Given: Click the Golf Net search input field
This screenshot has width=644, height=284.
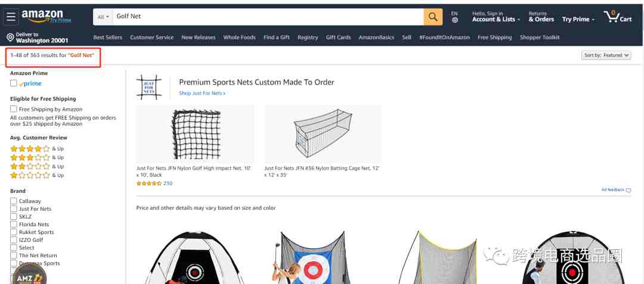Looking at the screenshot, I should (x=268, y=17).
